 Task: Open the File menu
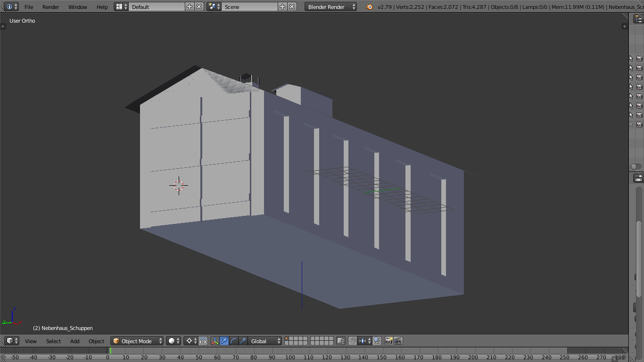coord(29,7)
